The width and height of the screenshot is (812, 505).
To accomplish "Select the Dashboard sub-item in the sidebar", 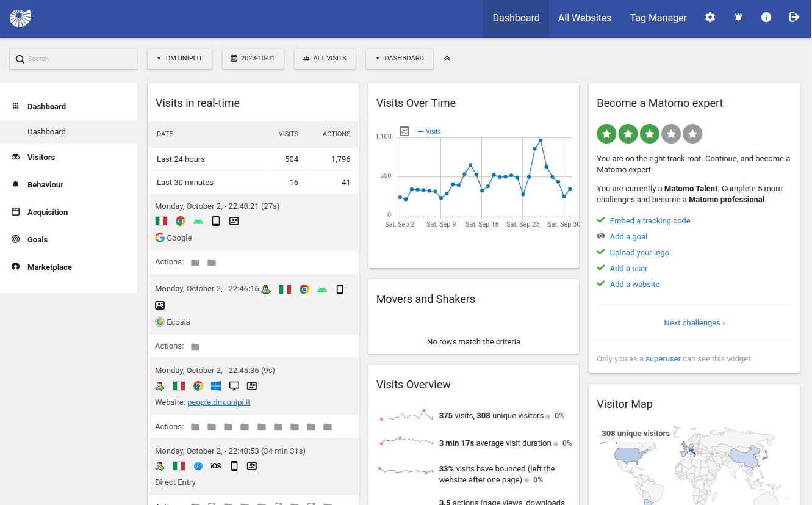I will 68,132.
